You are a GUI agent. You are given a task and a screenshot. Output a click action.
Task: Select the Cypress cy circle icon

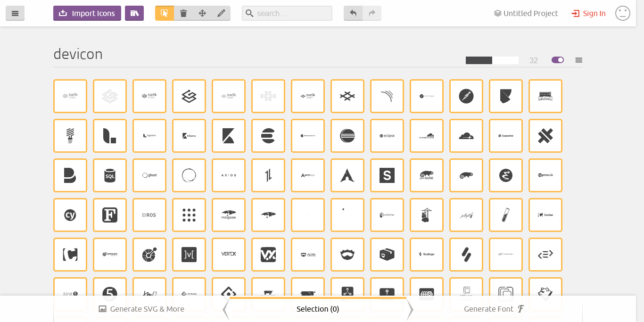(70, 215)
